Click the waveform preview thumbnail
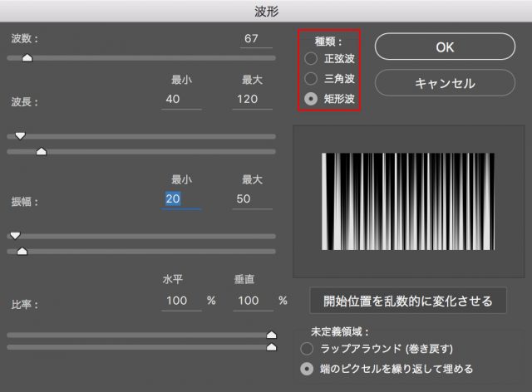532x392 pixels. point(407,202)
